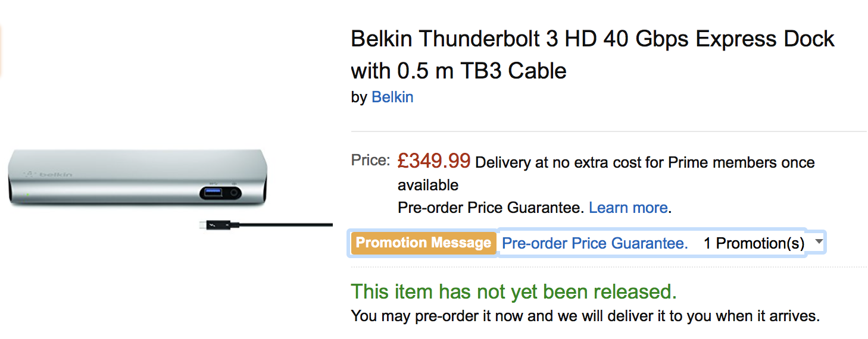Viewport: 868px width, 339px height.
Task: Click the green LED indicator on the dock
Action: coord(27,194)
